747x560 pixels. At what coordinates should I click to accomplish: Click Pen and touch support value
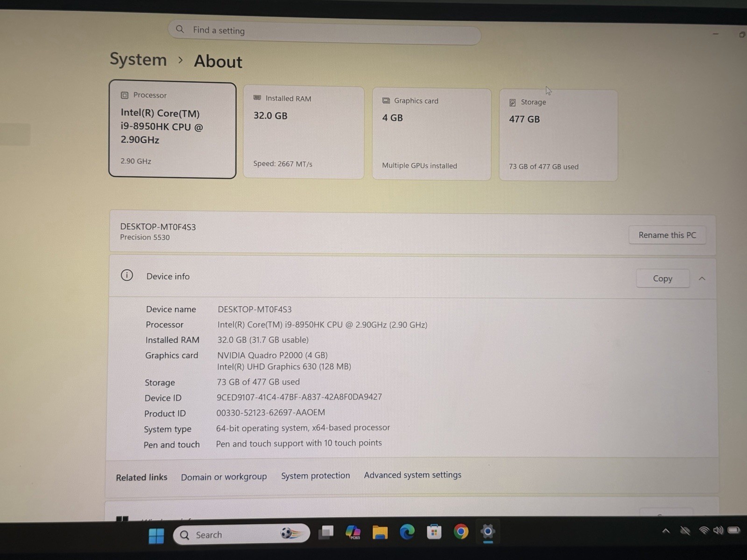(x=299, y=443)
